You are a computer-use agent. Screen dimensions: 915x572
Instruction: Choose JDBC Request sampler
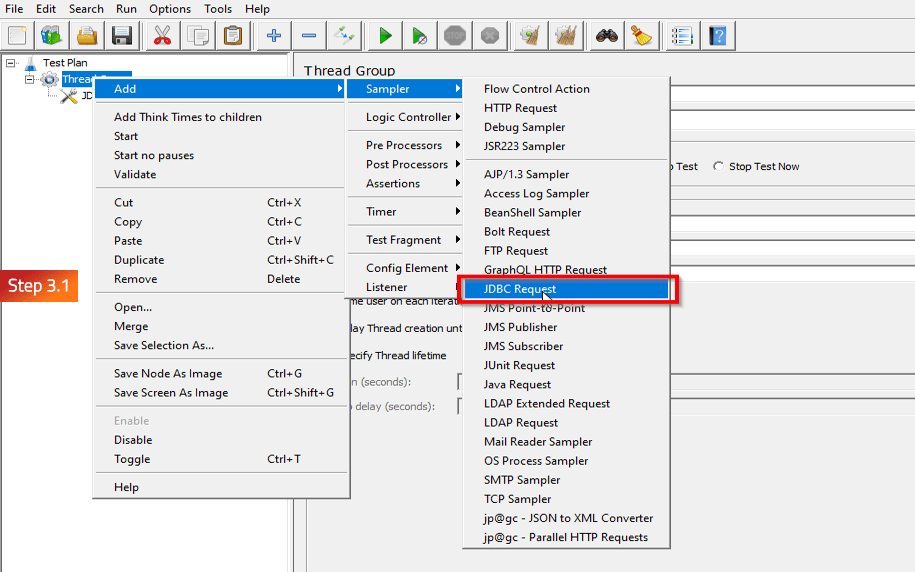(x=566, y=289)
